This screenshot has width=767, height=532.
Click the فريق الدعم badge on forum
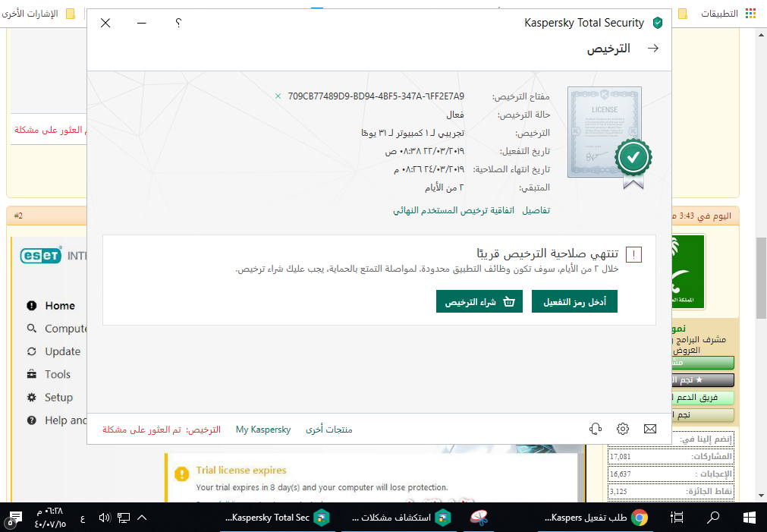[x=703, y=398]
